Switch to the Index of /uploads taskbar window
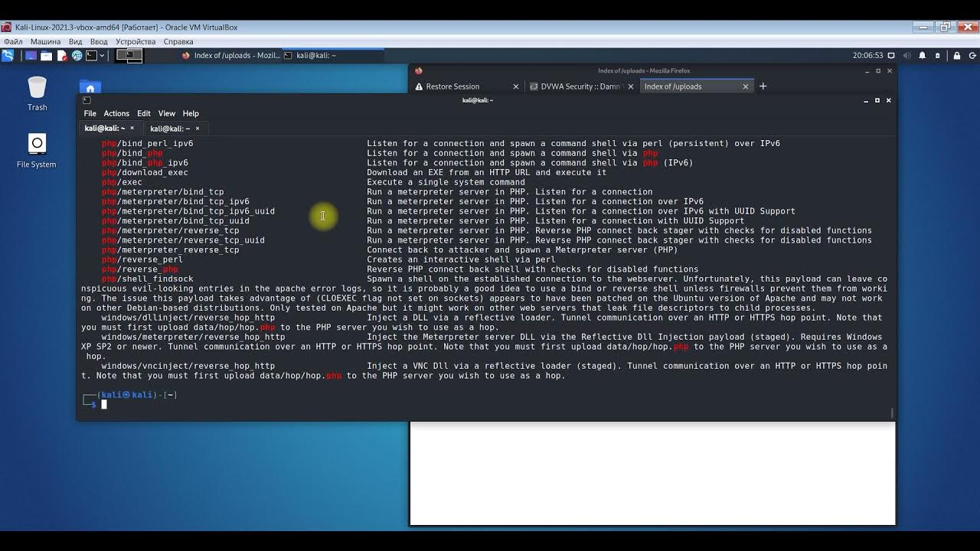This screenshot has height=551, width=980. click(230, 55)
